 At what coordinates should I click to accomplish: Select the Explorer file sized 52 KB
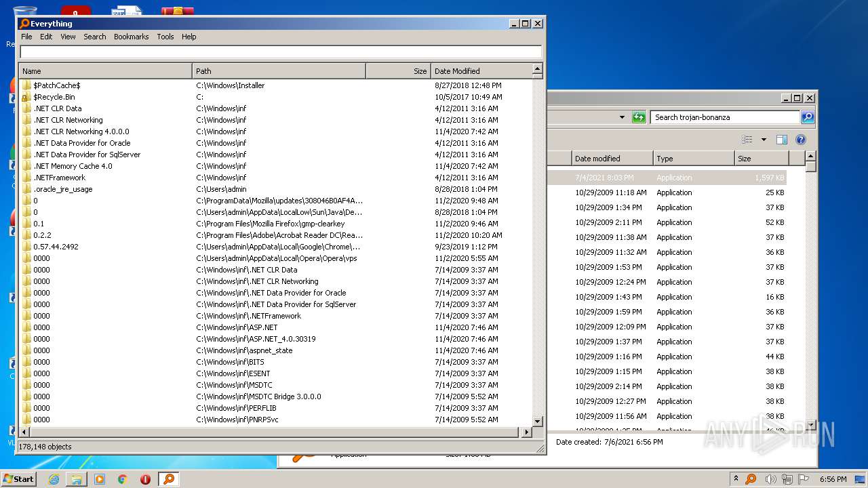click(668, 222)
